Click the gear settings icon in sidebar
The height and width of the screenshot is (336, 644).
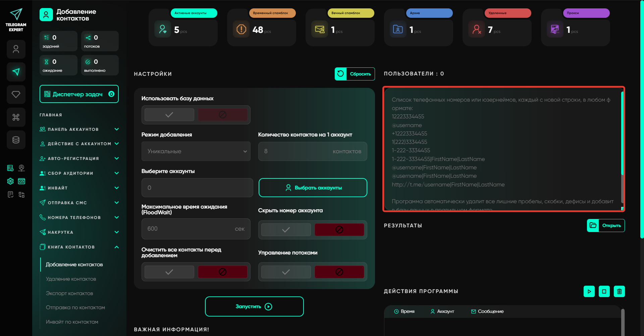10,181
